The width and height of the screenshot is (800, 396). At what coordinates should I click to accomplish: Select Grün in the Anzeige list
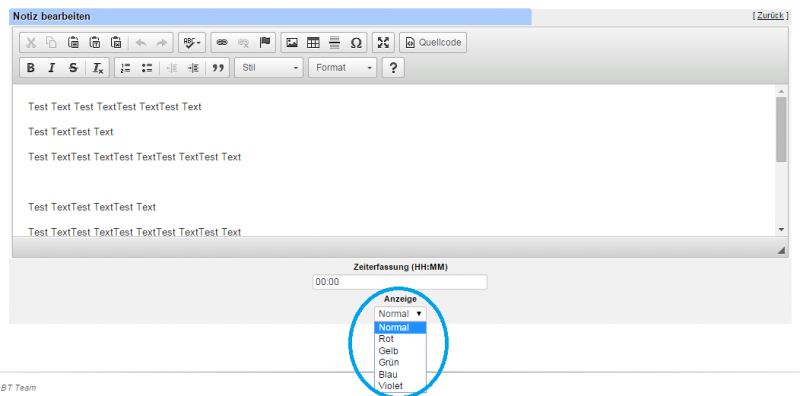point(400,363)
